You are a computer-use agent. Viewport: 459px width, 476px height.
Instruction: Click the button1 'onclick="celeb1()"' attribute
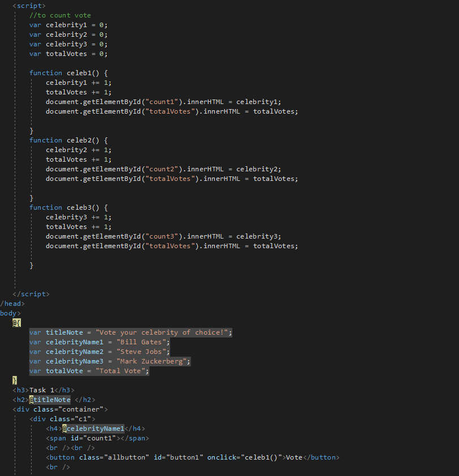click(245, 457)
